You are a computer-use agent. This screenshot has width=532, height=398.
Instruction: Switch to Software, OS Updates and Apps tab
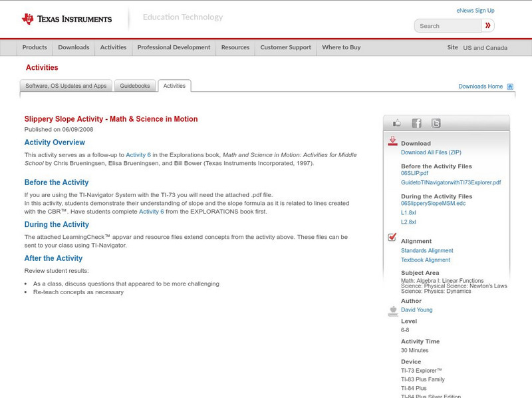pyautogui.click(x=66, y=86)
